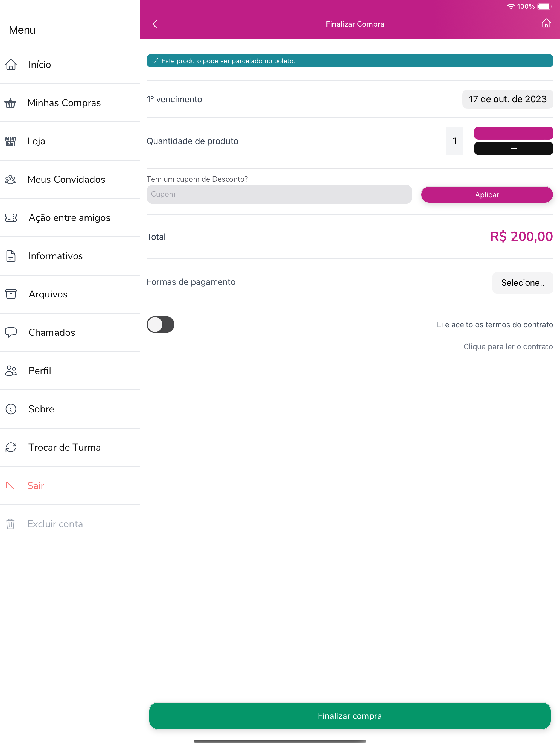Toggle accept contract terms switch
This screenshot has height=747, width=560.
[161, 325]
